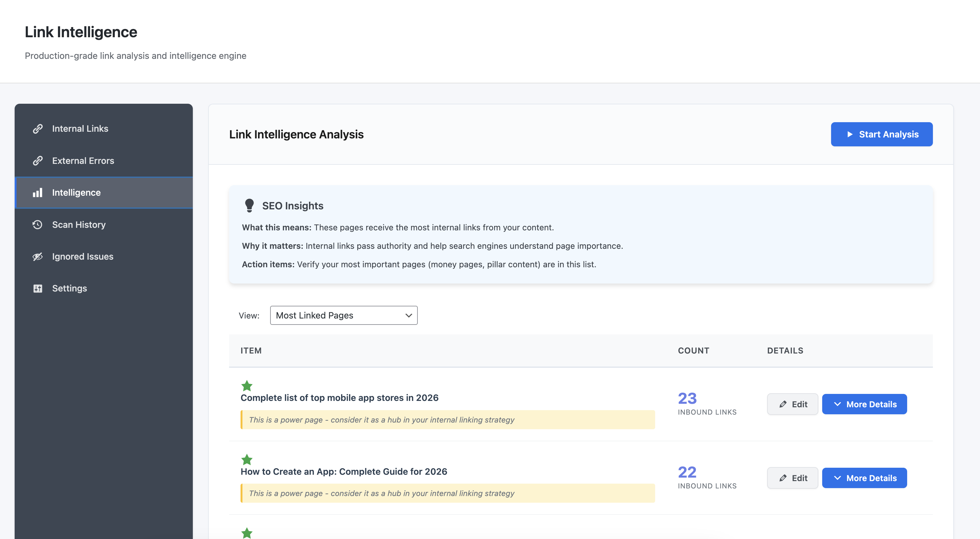Switch to the Scan History section
980x539 pixels.
(x=79, y=224)
